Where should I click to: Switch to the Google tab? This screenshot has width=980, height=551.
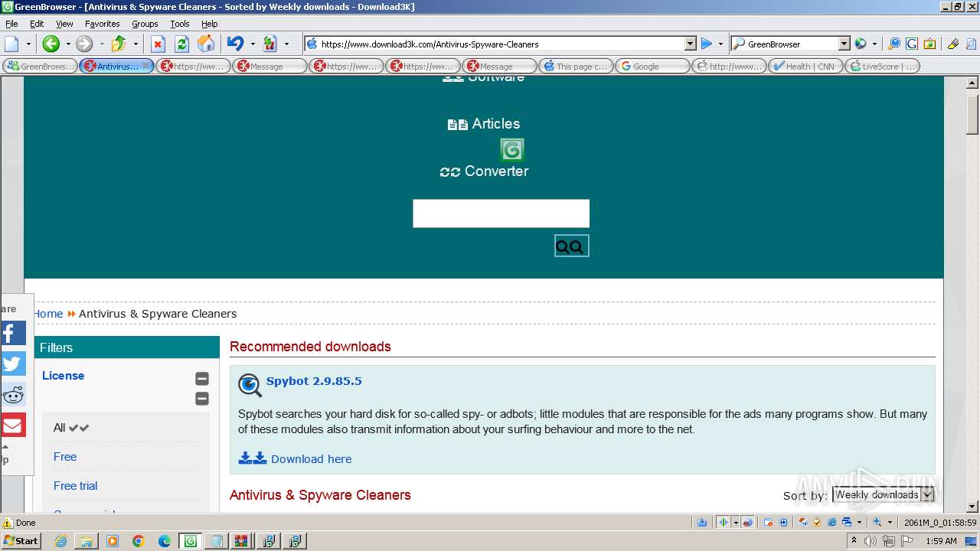pos(652,66)
